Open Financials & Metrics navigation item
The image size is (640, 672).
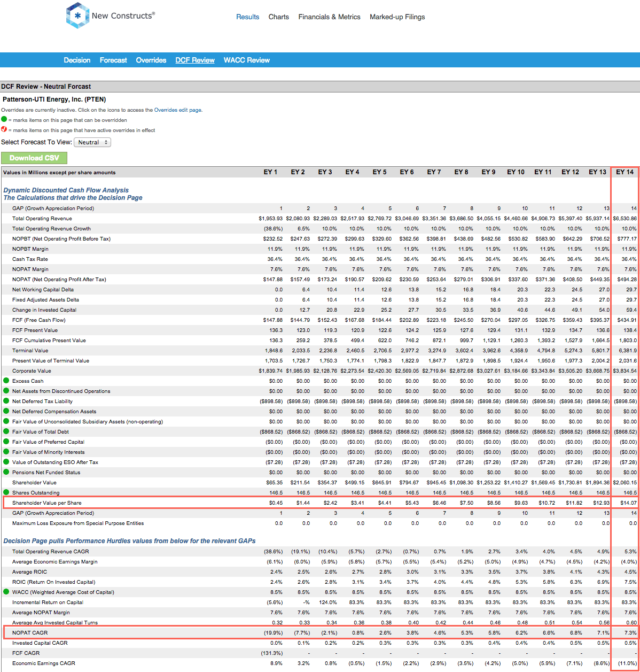point(330,17)
